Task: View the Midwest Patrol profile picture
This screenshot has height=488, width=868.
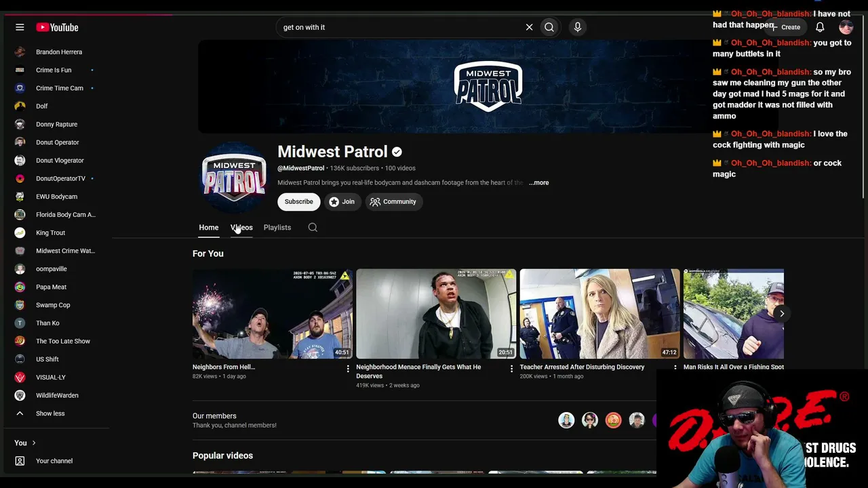Action: [234, 178]
